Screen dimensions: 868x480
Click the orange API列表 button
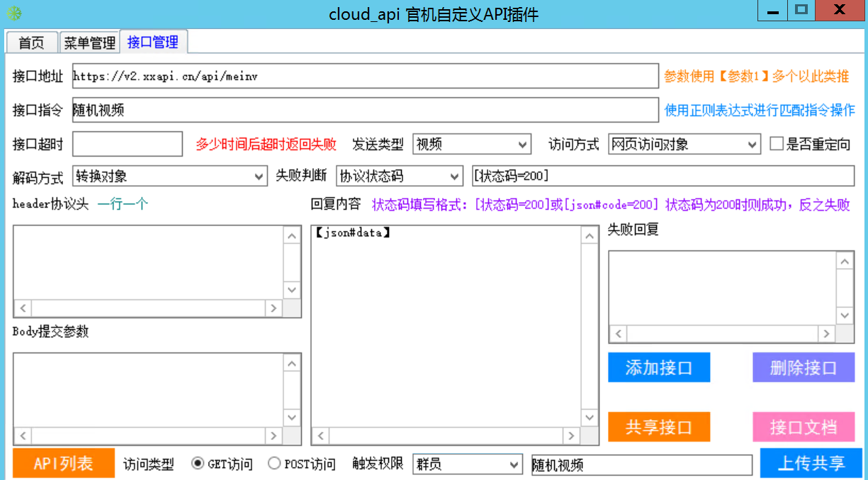click(64, 464)
